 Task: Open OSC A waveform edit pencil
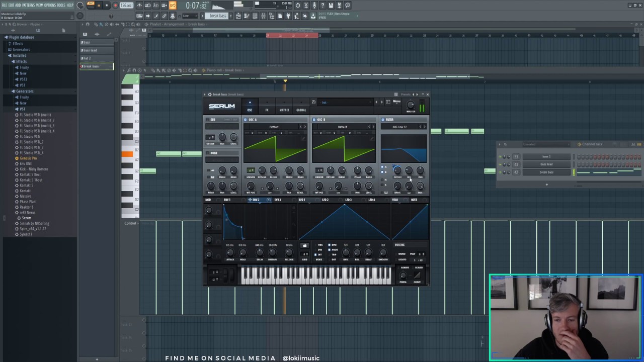(303, 138)
